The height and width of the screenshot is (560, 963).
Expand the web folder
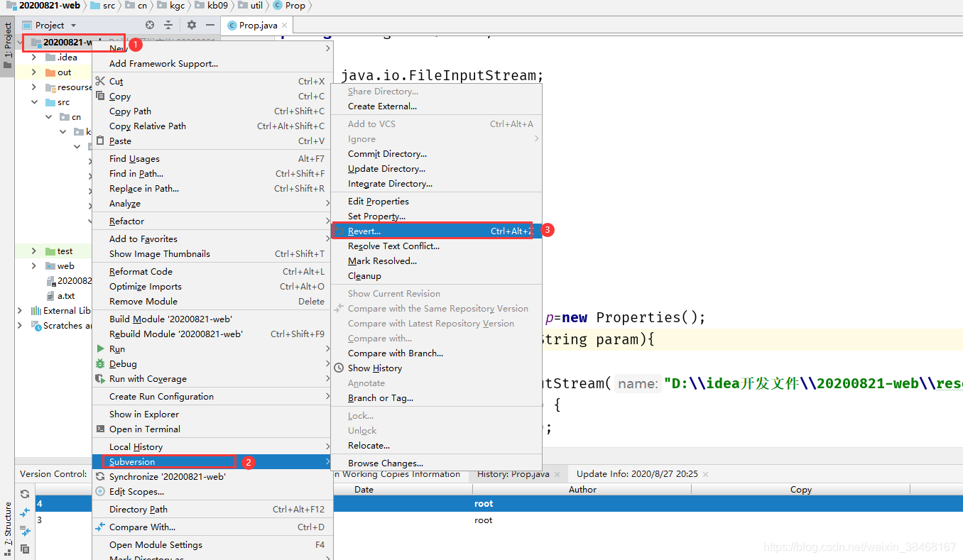coord(34,266)
